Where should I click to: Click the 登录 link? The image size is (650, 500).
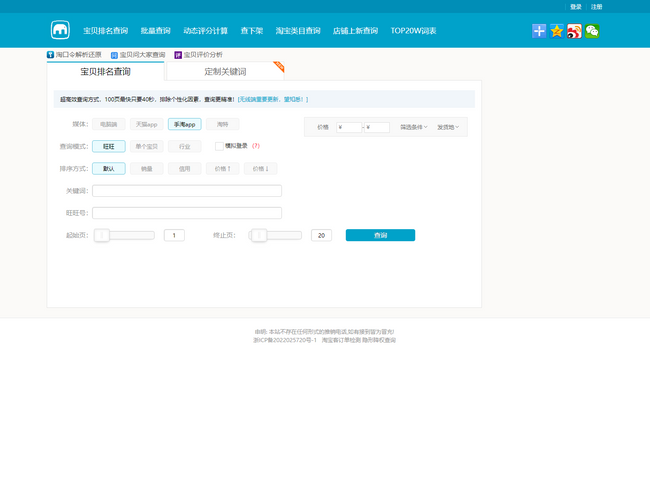click(x=575, y=6)
